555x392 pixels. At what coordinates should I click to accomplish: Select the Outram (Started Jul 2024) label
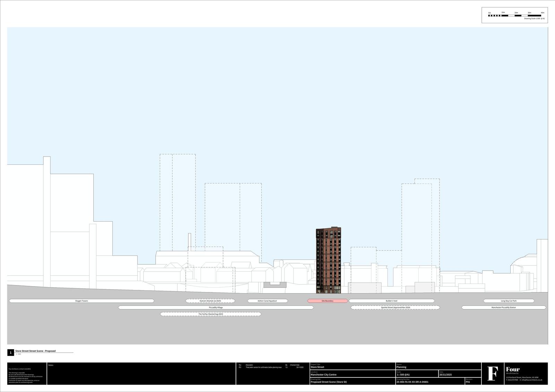click(x=210, y=301)
